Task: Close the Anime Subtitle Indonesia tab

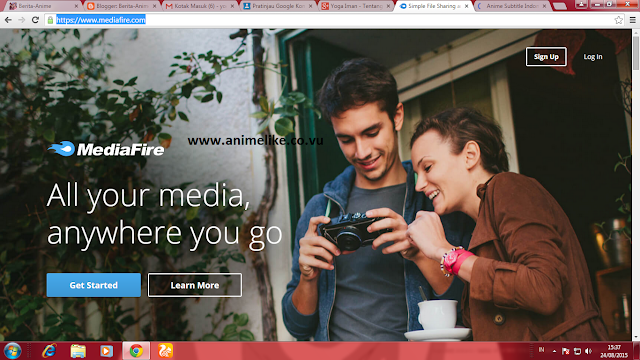Action: 544,6
